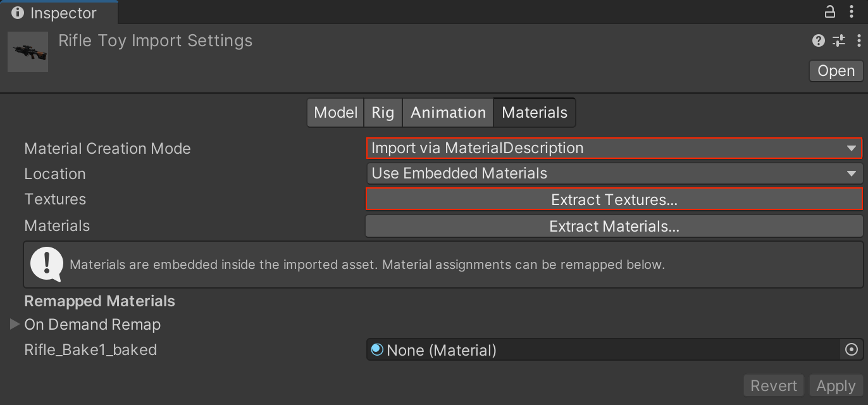Click the Rifle Toy asset thumbnail
This screenshot has height=405, width=868.
[x=28, y=51]
